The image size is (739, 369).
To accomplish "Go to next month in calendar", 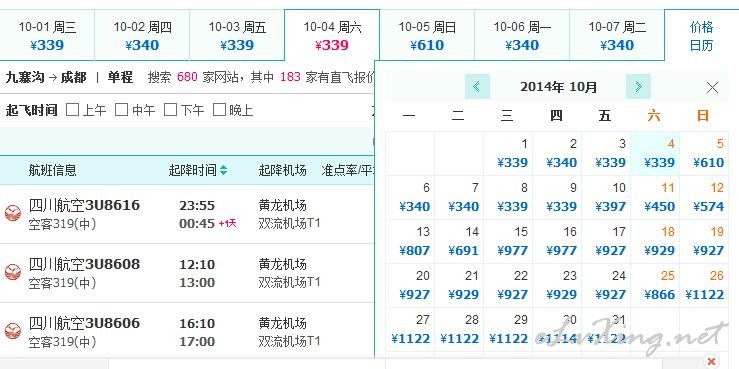I will tap(638, 87).
